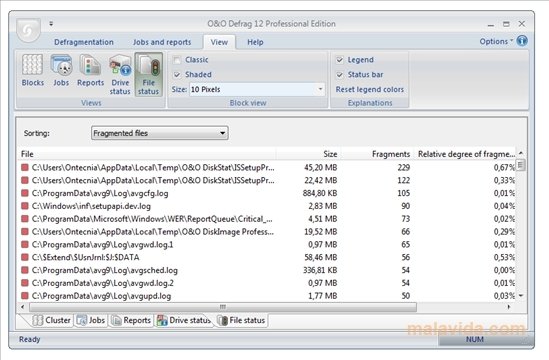Switch to the Reports bottom tab
This screenshot has height=360, width=549.
tap(131, 320)
